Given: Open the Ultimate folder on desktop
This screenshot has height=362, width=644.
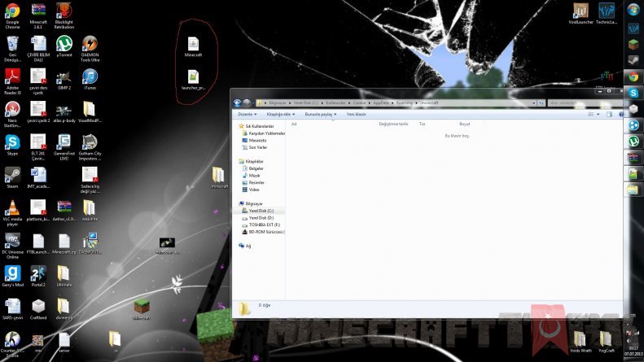Looking at the screenshot, I should (x=64, y=277).
